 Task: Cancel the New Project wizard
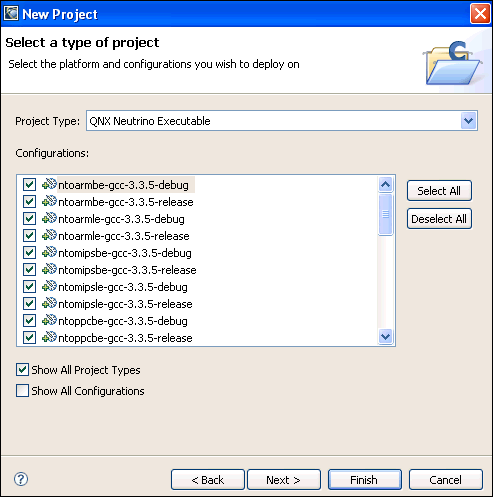click(x=446, y=480)
